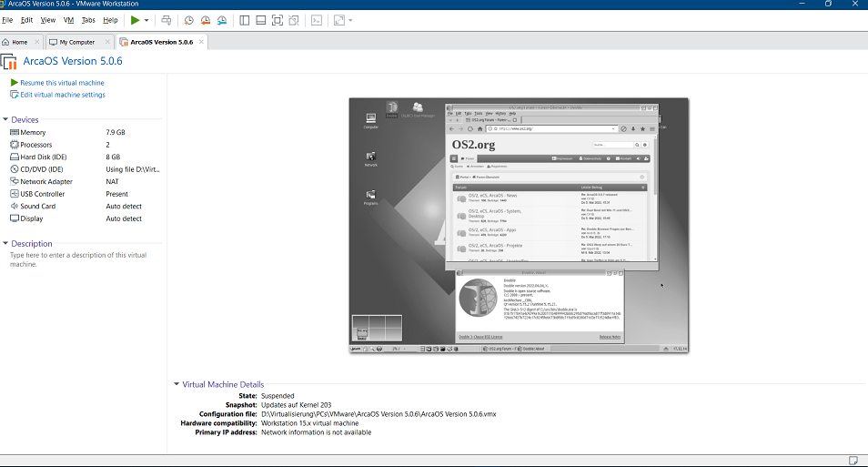
Task: Click the Hard Disk (IDE) device icon
Action: point(15,157)
